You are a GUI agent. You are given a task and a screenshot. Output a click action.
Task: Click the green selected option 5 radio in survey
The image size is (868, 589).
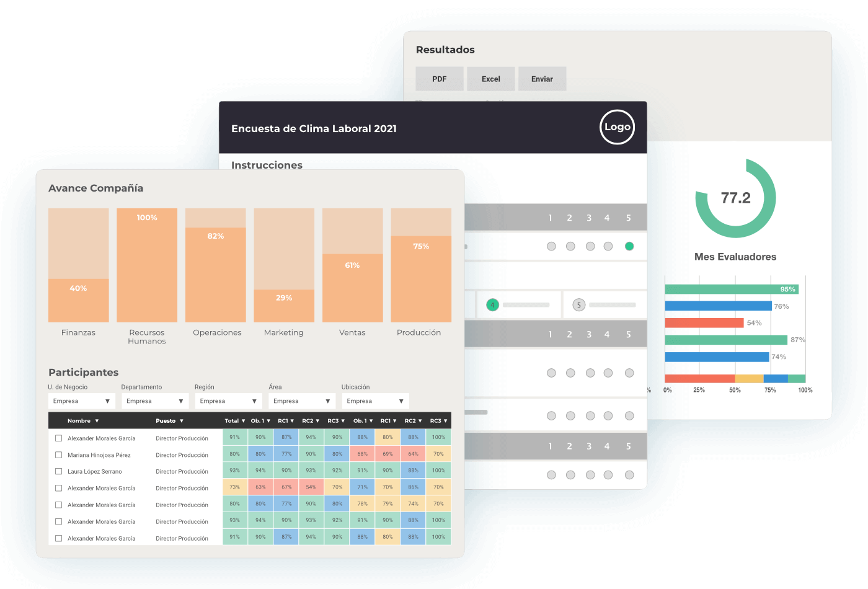629,246
